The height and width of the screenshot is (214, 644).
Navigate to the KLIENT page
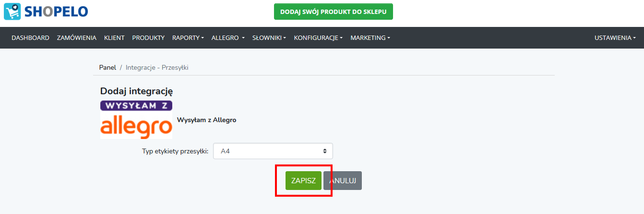[114, 38]
